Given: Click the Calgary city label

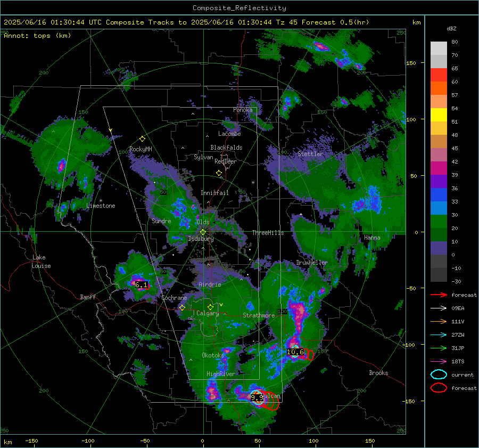Looking at the screenshot, I should pyautogui.click(x=208, y=313).
